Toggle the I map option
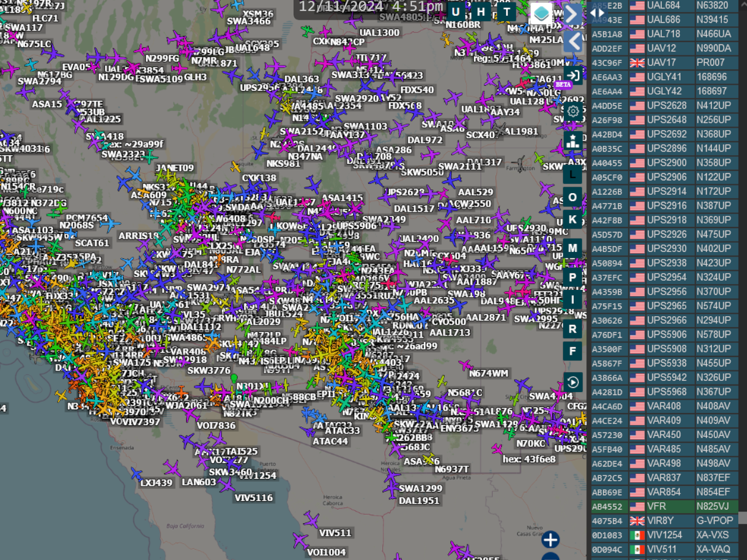The width and height of the screenshot is (747, 560). pyautogui.click(x=573, y=300)
